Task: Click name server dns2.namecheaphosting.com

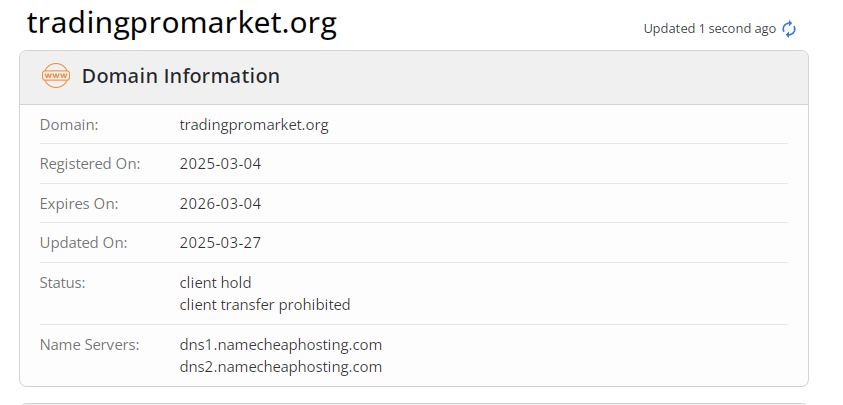Action: (x=281, y=367)
